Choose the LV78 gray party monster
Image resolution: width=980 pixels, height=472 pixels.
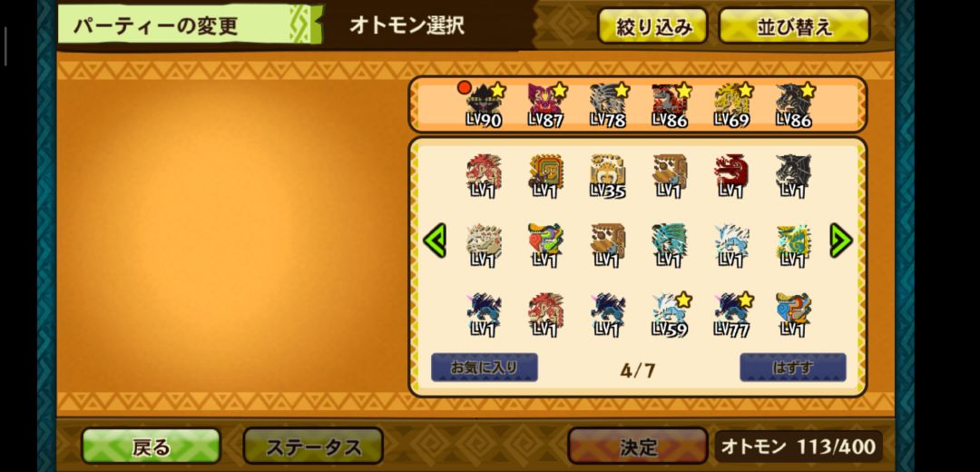pyautogui.click(x=607, y=105)
